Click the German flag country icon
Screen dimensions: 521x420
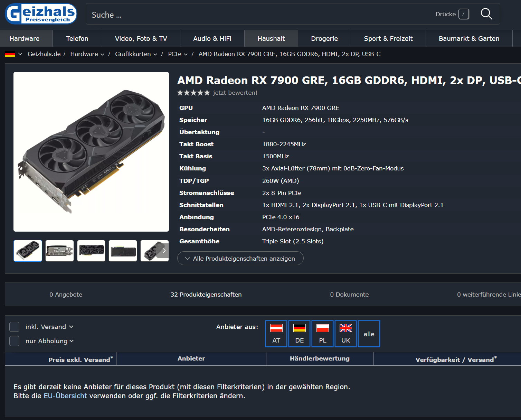point(10,54)
